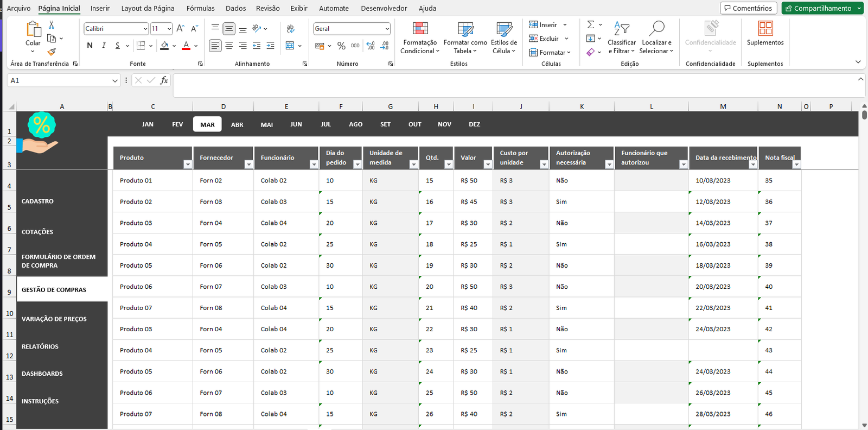Open the Produto column filter dropdown
Image resolution: width=868 pixels, height=430 pixels.
tap(188, 165)
